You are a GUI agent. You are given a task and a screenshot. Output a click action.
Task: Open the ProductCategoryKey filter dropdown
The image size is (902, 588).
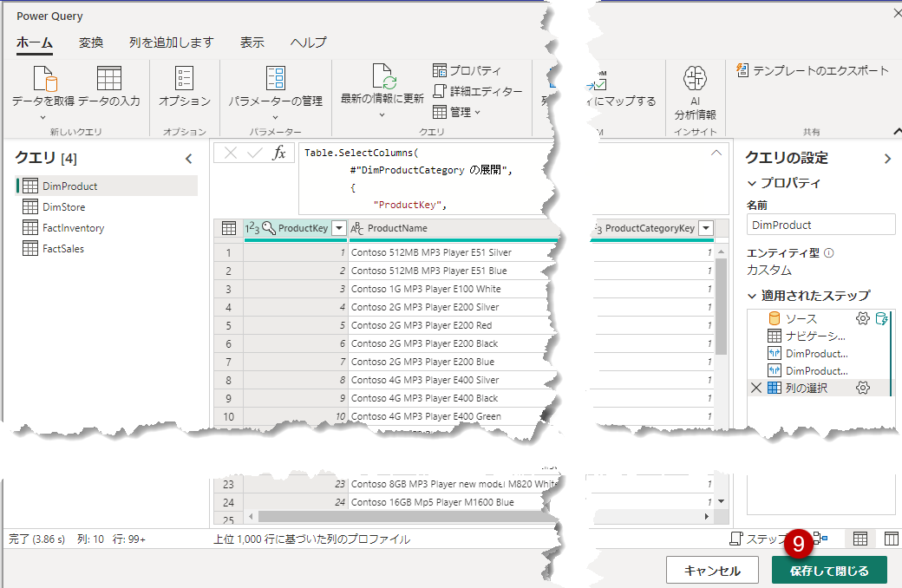706,228
